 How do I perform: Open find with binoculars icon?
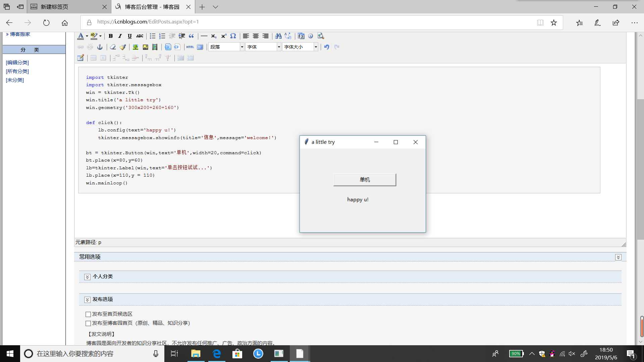278,36
